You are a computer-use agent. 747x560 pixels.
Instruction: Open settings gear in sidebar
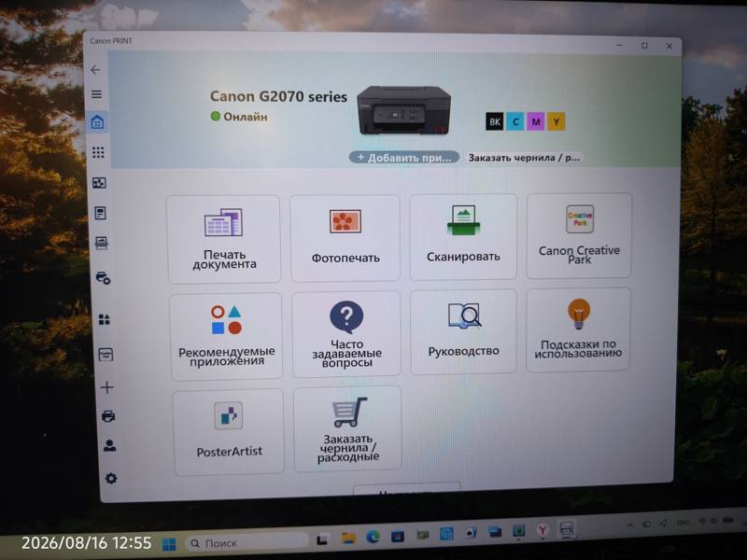click(x=111, y=478)
